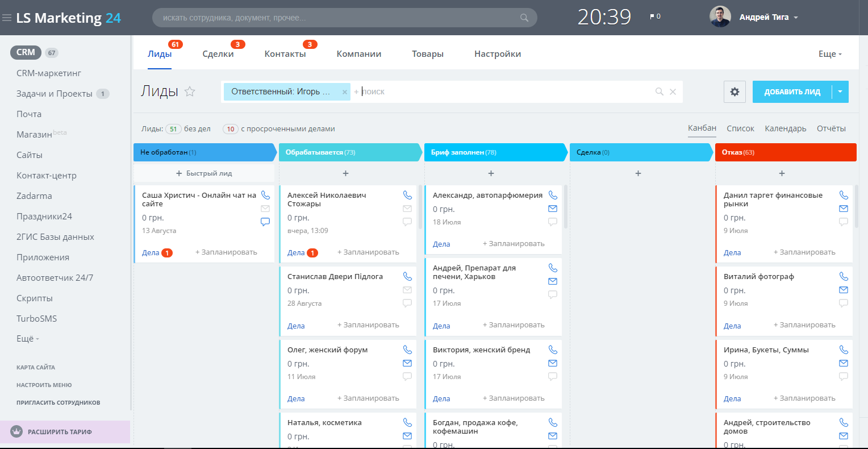The width and height of the screenshot is (868, 449).
Task: Add lead in Бриф заполнен column plus
Action: point(491,173)
